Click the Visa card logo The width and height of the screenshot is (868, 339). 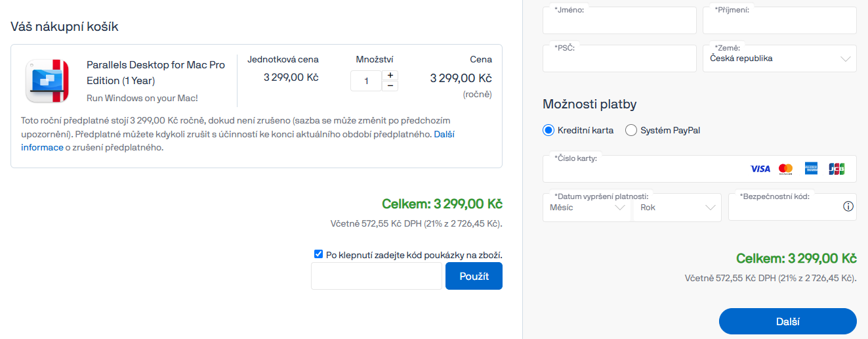(x=760, y=169)
